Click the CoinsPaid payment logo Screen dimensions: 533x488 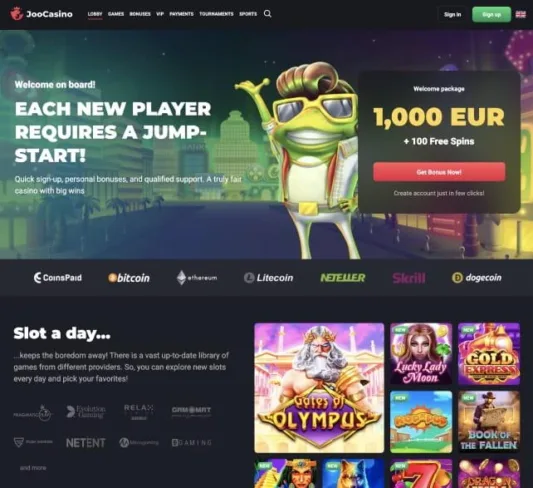57,278
